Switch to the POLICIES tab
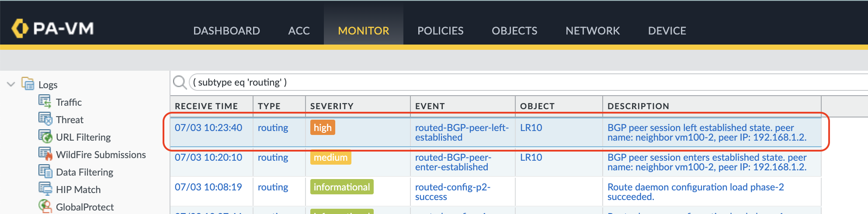 (x=440, y=31)
